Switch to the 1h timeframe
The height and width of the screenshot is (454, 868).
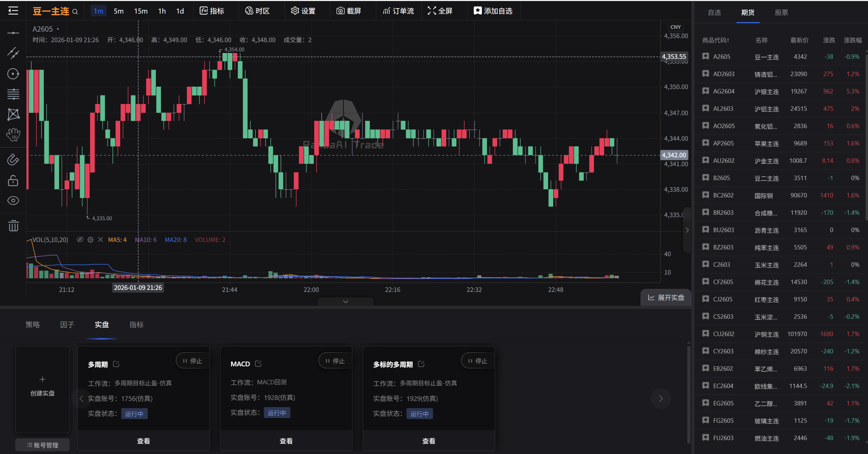pos(162,11)
